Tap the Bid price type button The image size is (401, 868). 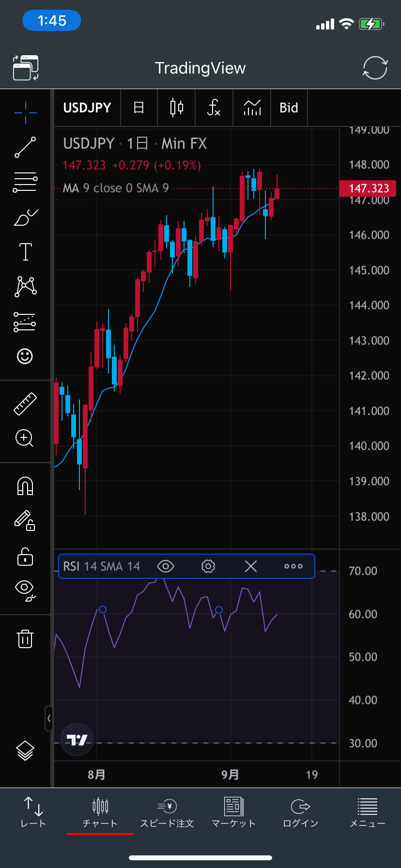coord(289,108)
